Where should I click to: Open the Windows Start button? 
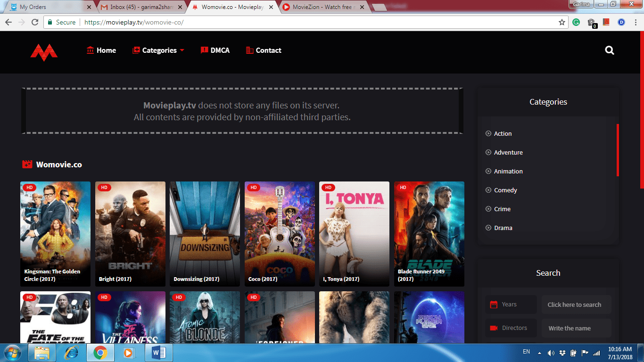click(x=12, y=353)
